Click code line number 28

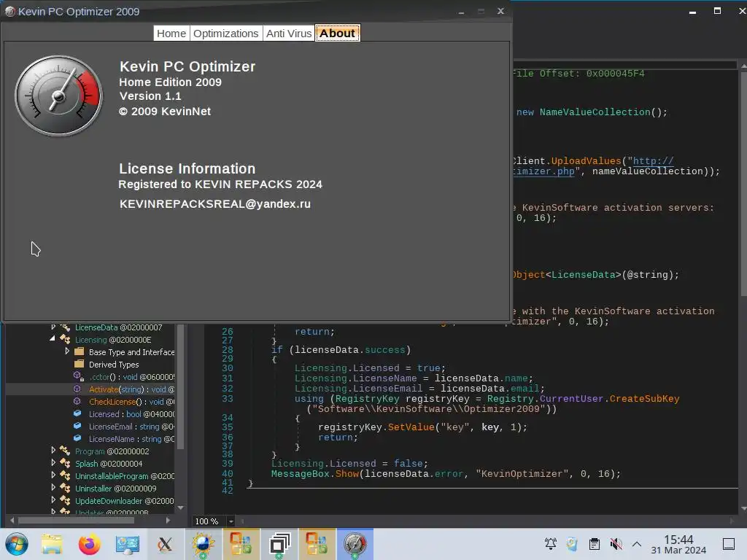coord(228,350)
